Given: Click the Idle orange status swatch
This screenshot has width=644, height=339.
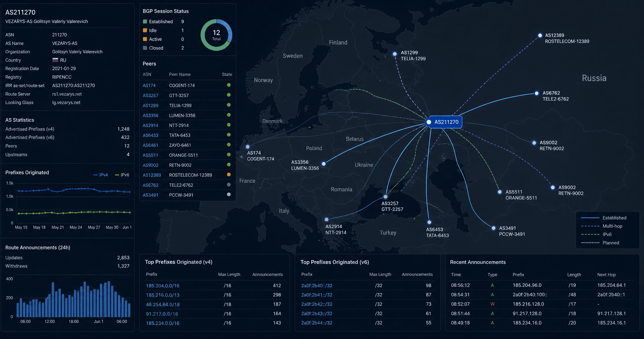Looking at the screenshot, I should (145, 31).
